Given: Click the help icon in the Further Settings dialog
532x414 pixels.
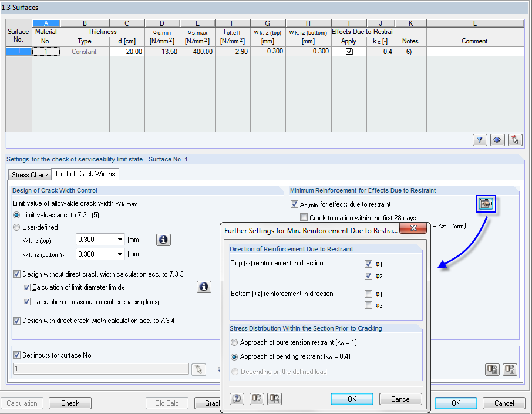Looking at the screenshot, I should (x=237, y=399).
